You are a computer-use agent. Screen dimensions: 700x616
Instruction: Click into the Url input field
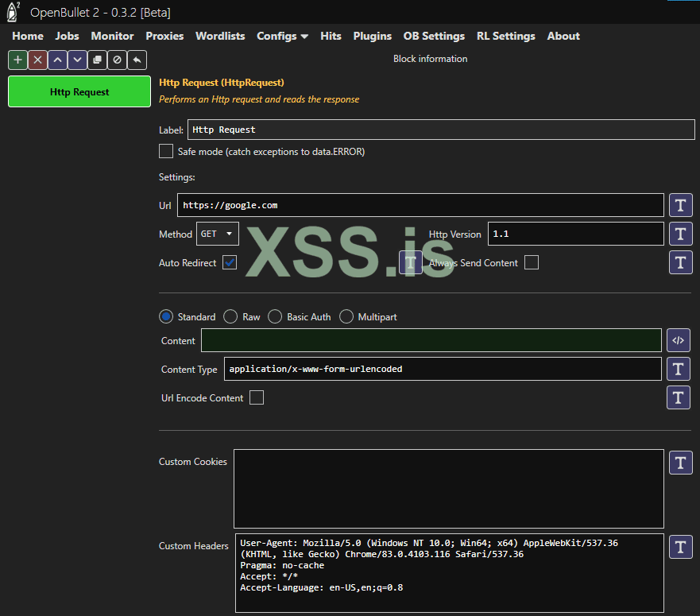420,205
